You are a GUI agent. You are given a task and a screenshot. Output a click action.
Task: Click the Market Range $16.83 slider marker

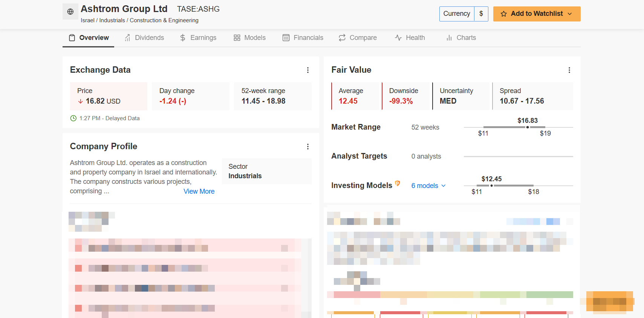[x=528, y=127]
